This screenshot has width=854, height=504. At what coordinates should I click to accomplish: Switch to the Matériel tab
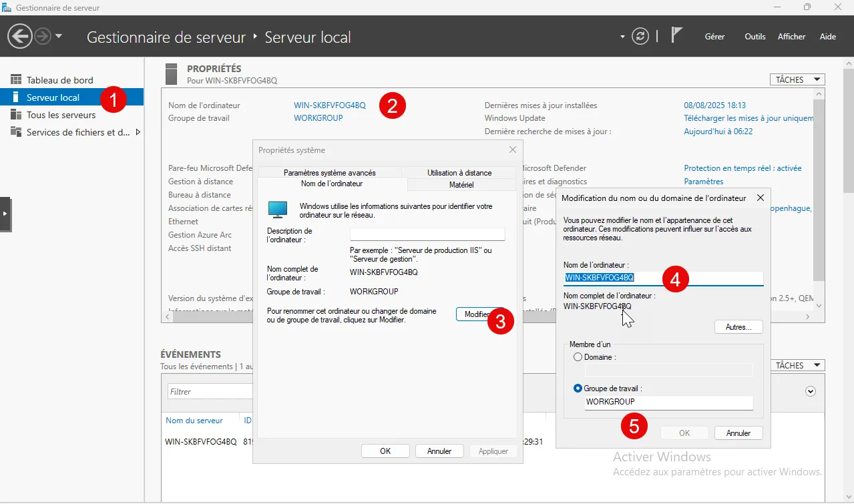tap(461, 185)
